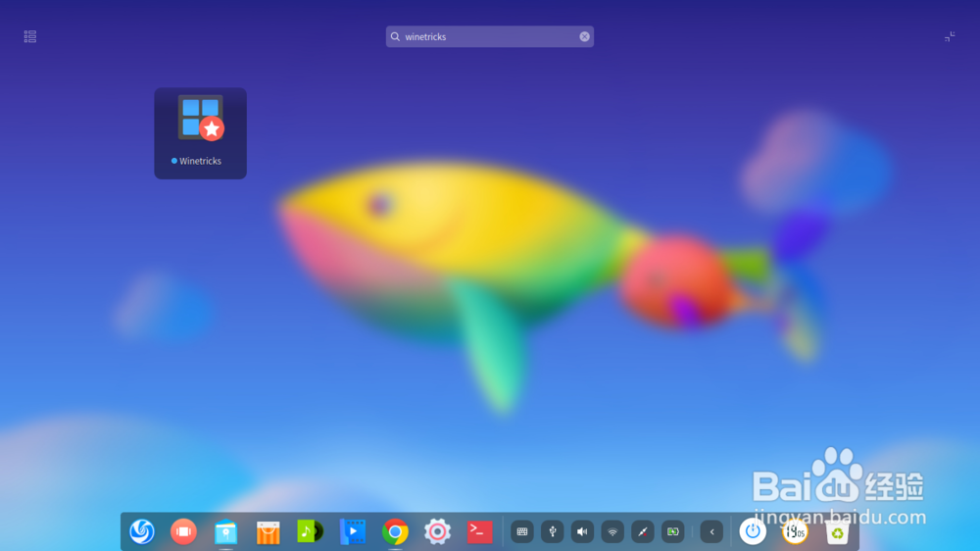Toggle multitasking view in dock
The image size is (980, 551).
[x=184, y=531]
